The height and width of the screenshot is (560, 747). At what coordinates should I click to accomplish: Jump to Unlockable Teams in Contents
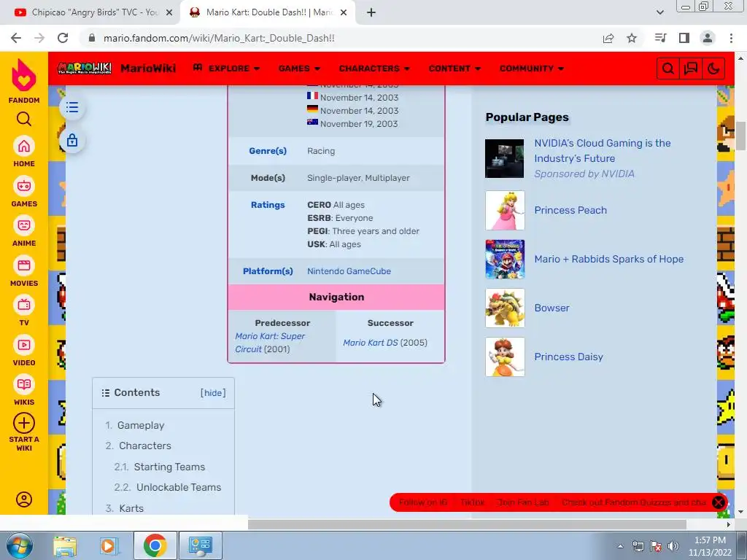179,487
